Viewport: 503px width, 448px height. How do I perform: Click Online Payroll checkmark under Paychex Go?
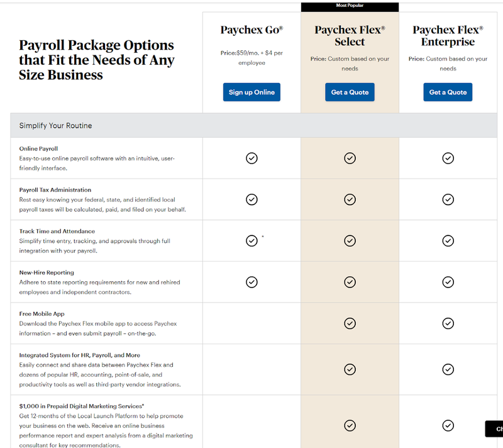[x=252, y=158]
